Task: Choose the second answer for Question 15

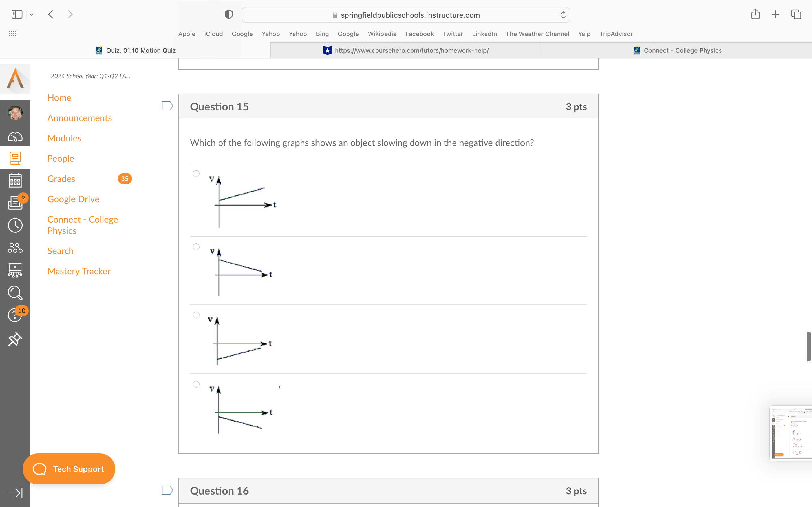Action: coord(196,246)
